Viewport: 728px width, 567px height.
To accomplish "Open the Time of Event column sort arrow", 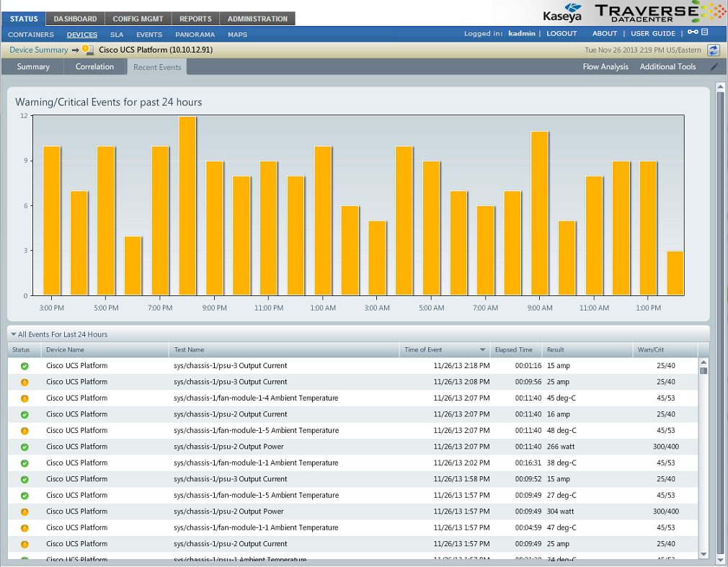I will tap(482, 350).
